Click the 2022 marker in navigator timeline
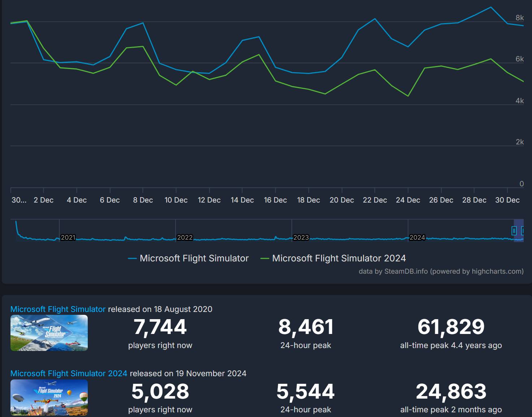Image resolution: width=532 pixels, height=417 pixels. [185, 237]
